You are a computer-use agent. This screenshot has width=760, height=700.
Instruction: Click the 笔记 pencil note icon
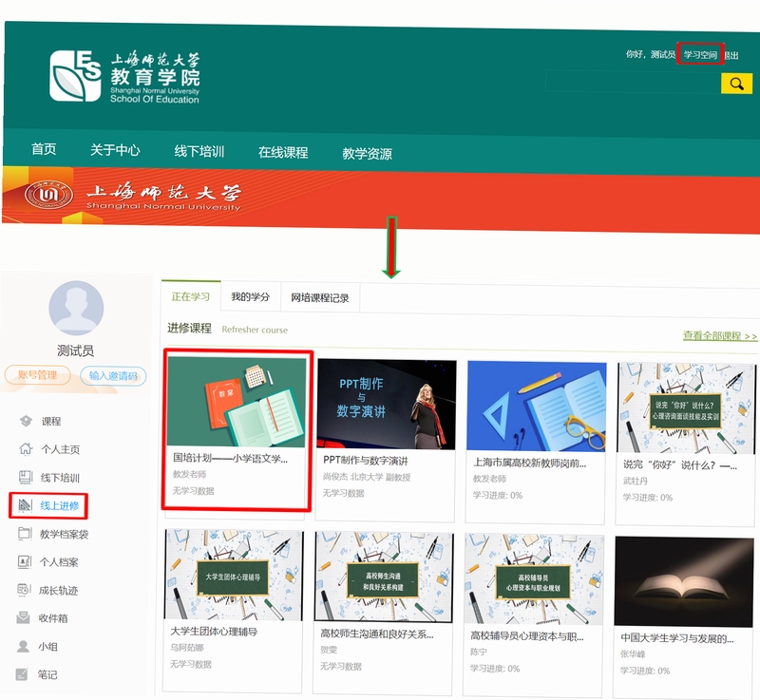pos(22,673)
